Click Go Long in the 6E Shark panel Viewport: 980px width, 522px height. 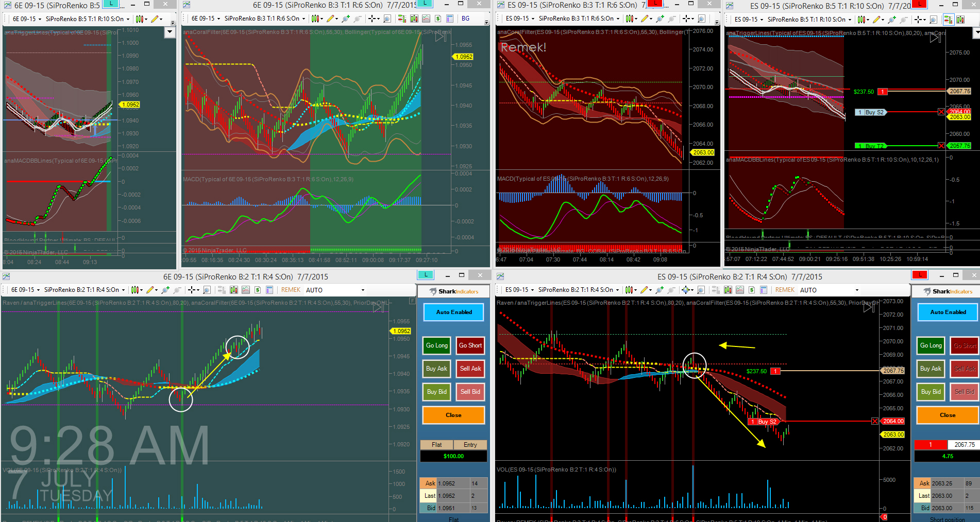tap(437, 345)
